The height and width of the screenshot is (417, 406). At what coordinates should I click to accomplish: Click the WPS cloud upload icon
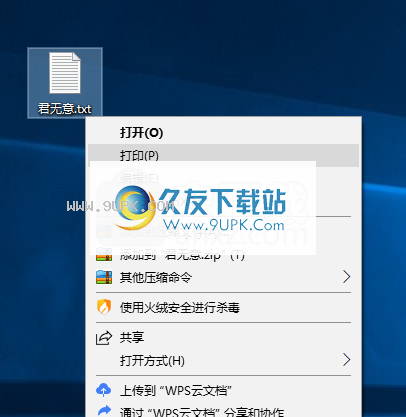coord(104,390)
